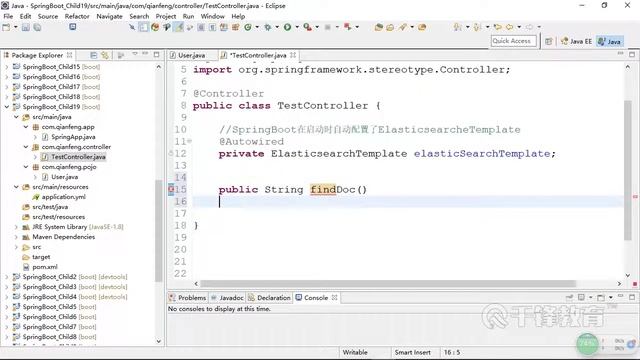
Task: Click into the Quick Access search field
Action: click(x=513, y=41)
